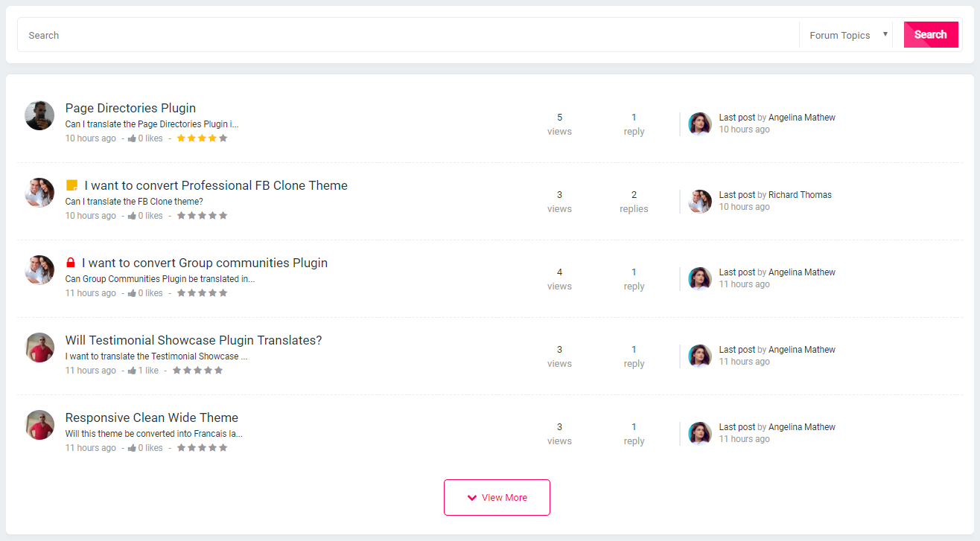Image resolution: width=980 pixels, height=541 pixels.
Task: Click thumbs-up icon on Responsive Clean Wide Theme
Action: click(x=132, y=448)
